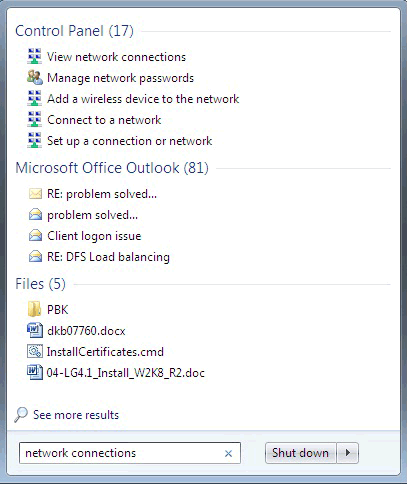The image size is (407, 484).
Task: Click the InstallCertificates.cmd script icon
Action: 35,351
